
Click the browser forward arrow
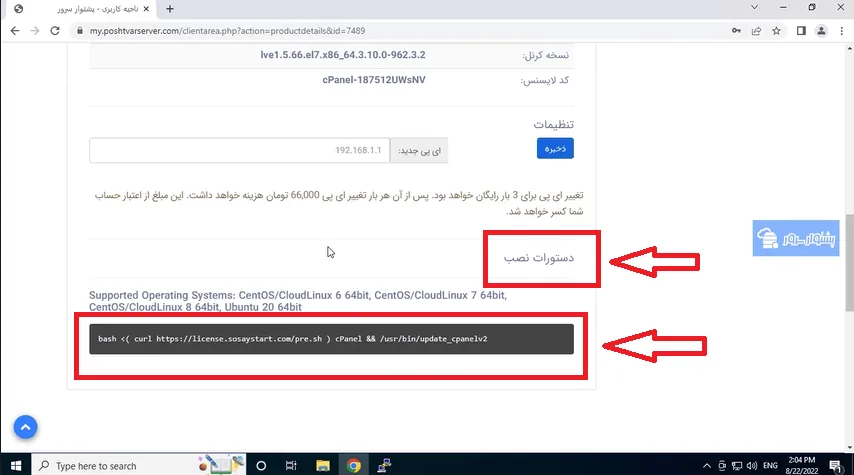click(35, 31)
